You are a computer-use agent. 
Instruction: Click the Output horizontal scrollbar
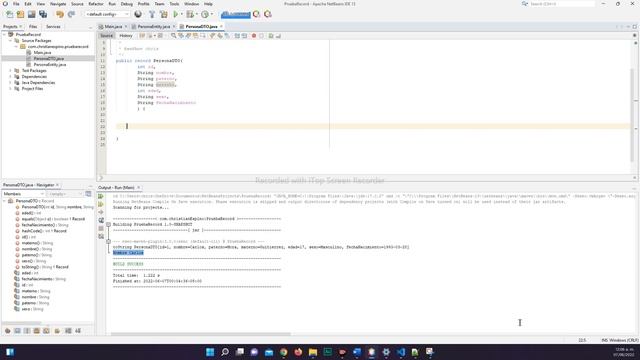pyautogui.click(x=200, y=334)
